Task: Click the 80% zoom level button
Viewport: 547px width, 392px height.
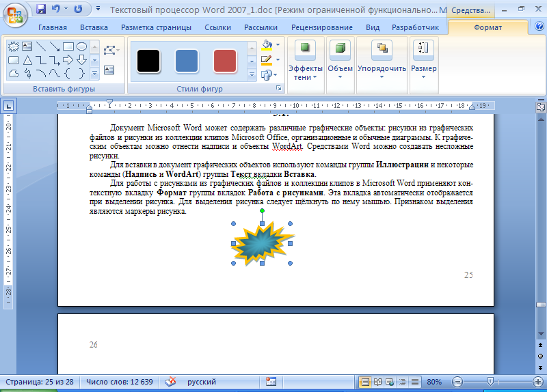Action: (x=434, y=382)
